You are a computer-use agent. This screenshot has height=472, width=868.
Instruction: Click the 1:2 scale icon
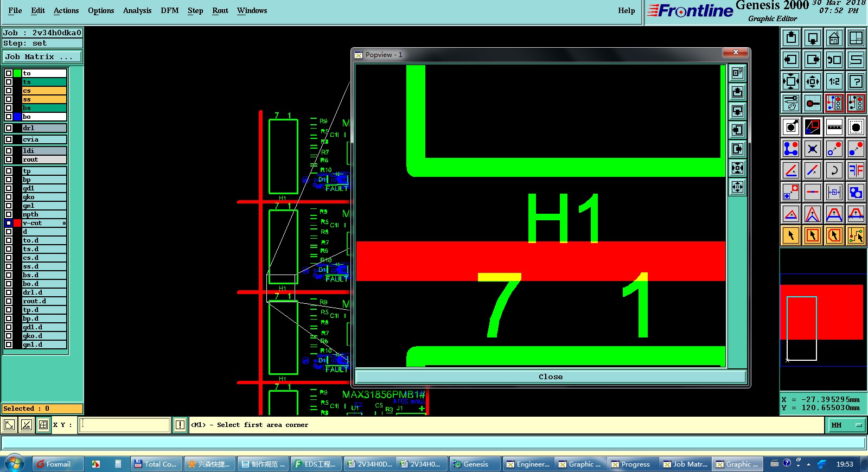tap(834, 81)
